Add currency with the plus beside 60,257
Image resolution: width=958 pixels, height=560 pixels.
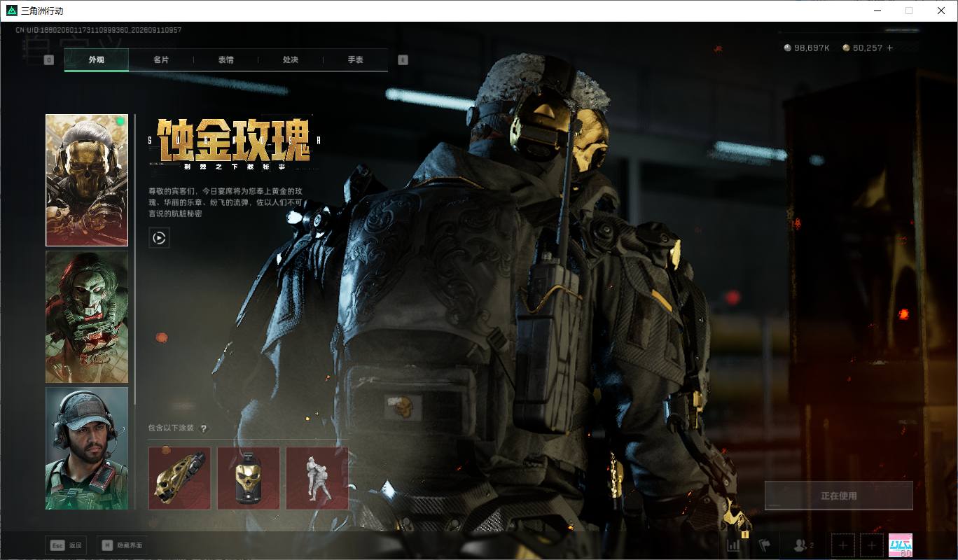click(x=890, y=48)
